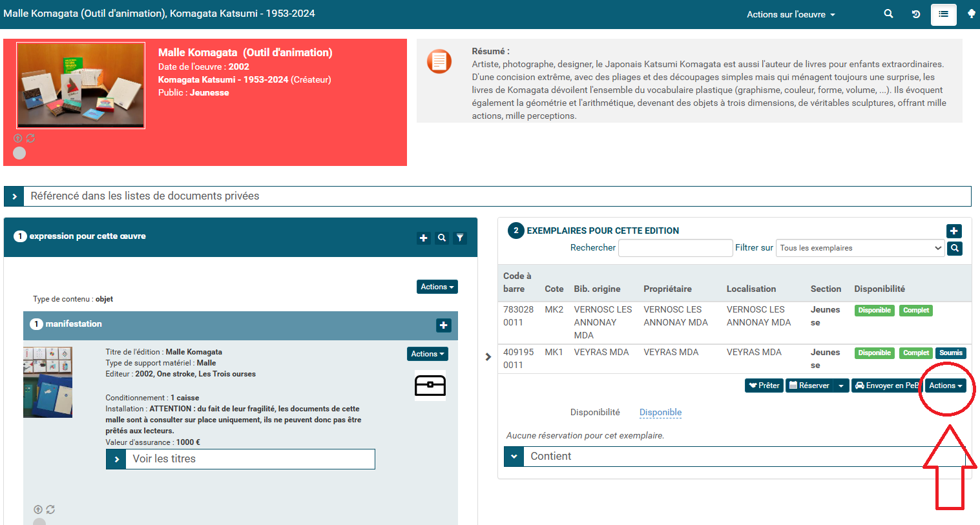980x525 pixels.
Task: Click the 'Prêter' button
Action: (x=764, y=386)
